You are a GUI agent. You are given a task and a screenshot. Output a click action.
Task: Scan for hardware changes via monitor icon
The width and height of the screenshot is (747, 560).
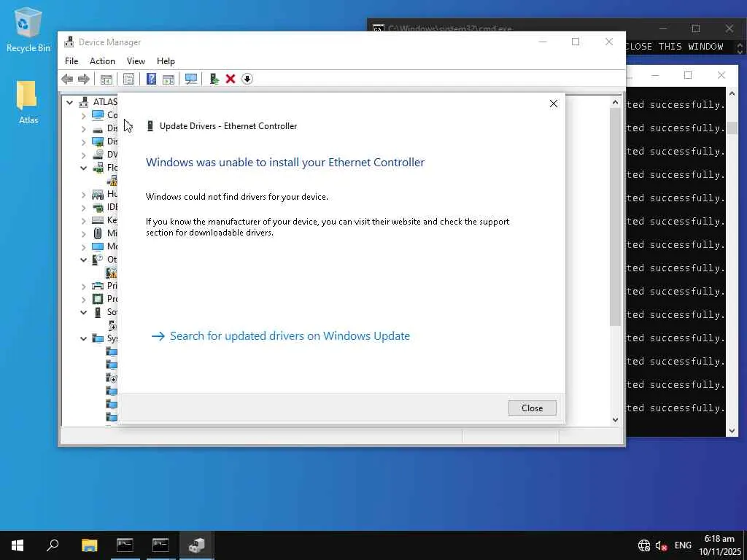coord(191,79)
